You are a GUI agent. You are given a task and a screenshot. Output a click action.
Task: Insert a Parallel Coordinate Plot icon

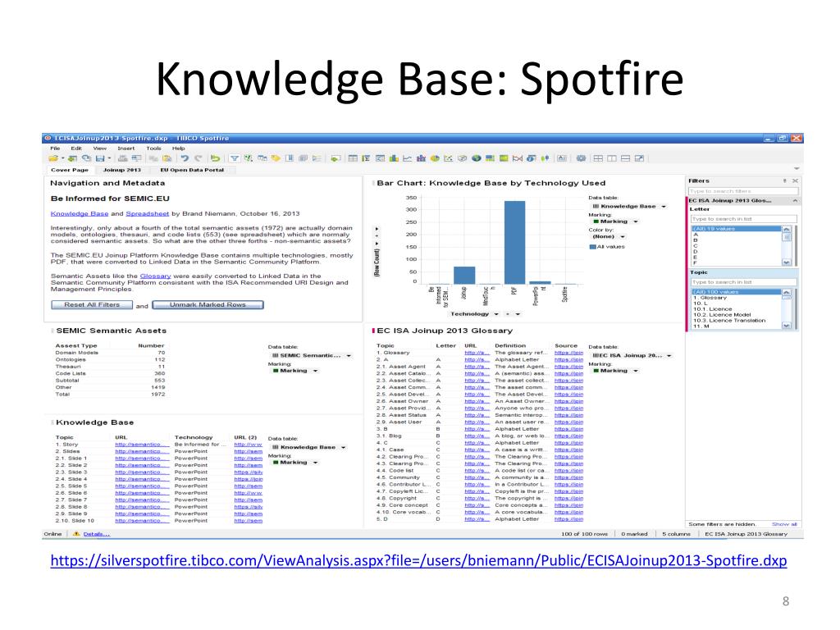point(518,158)
